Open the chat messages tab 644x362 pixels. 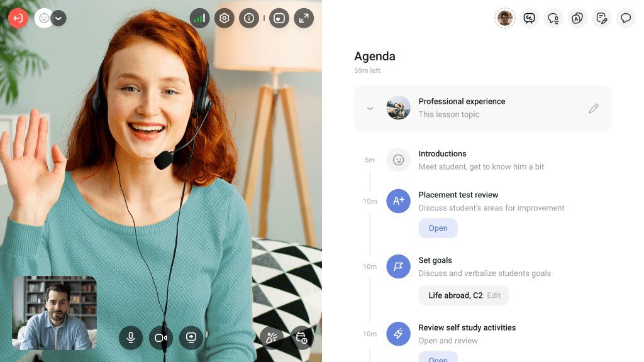click(626, 18)
